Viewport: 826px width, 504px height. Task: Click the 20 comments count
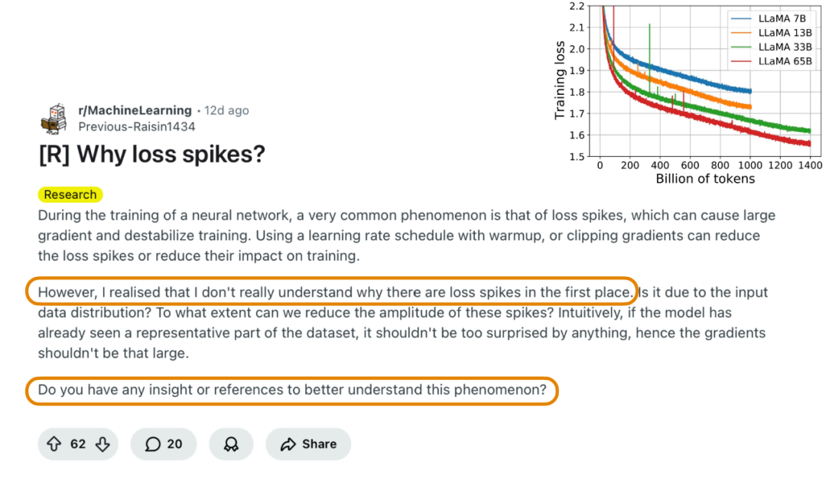coord(174,444)
